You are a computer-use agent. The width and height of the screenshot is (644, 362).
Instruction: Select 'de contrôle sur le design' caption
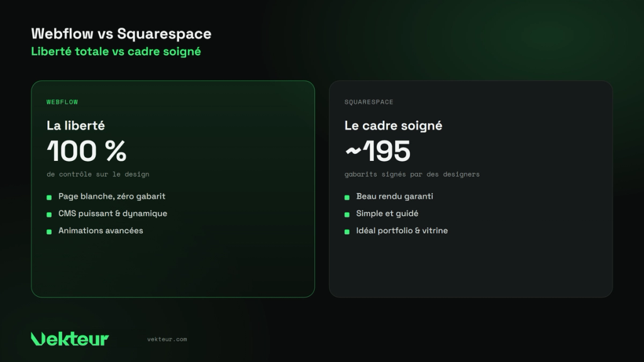[97, 174]
